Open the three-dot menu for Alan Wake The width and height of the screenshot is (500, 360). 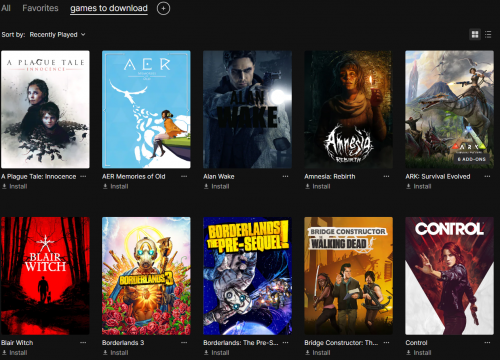pyautogui.click(x=285, y=176)
